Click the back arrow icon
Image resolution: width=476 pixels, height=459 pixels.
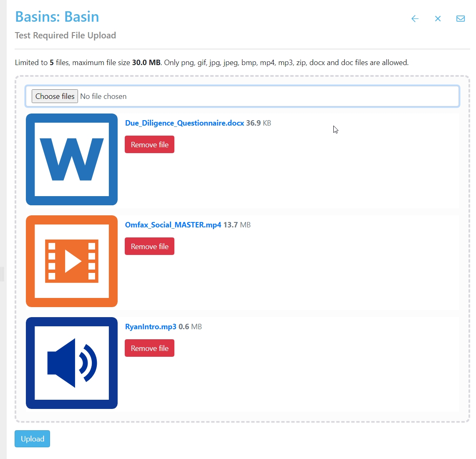415,19
